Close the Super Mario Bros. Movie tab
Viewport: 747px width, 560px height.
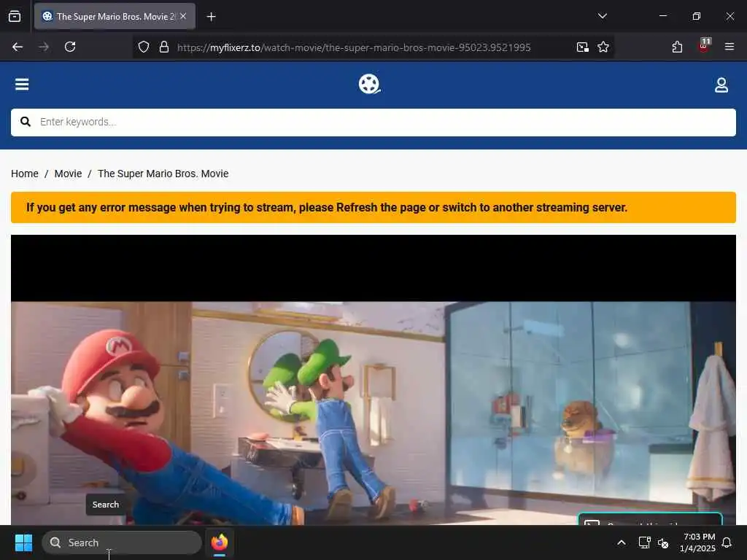pos(183,16)
